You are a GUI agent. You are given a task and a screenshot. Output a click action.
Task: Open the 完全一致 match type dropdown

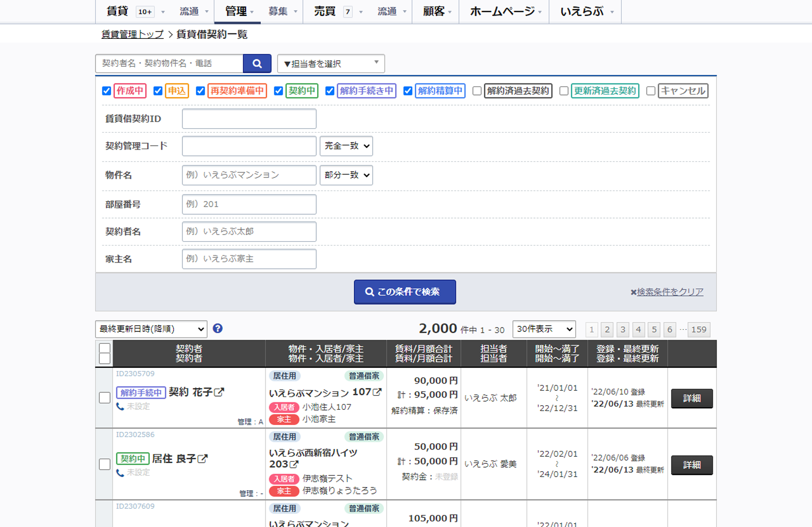(346, 146)
